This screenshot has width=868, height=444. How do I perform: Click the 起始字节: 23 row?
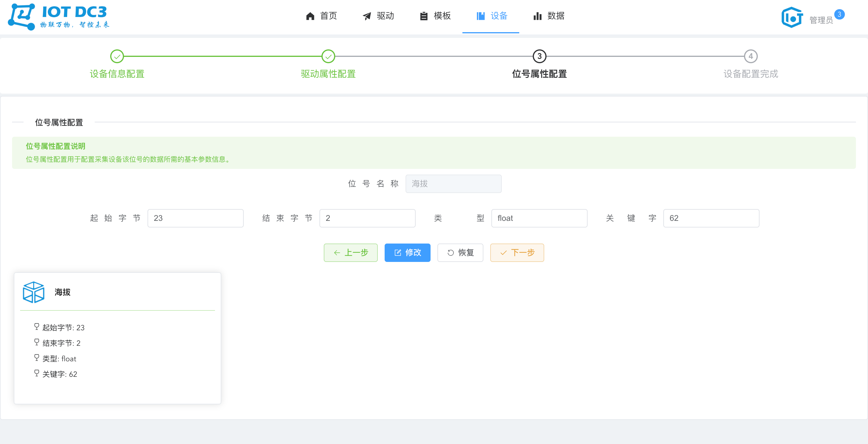pyautogui.click(x=59, y=327)
